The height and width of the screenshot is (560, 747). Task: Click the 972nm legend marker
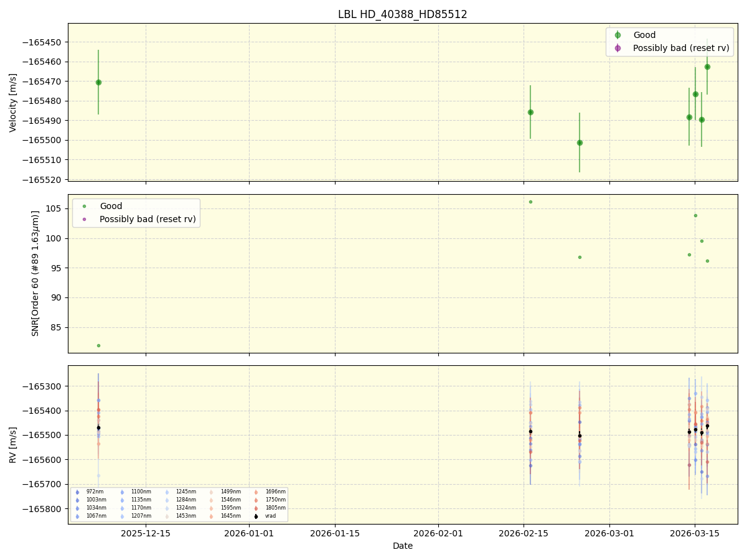point(77,492)
